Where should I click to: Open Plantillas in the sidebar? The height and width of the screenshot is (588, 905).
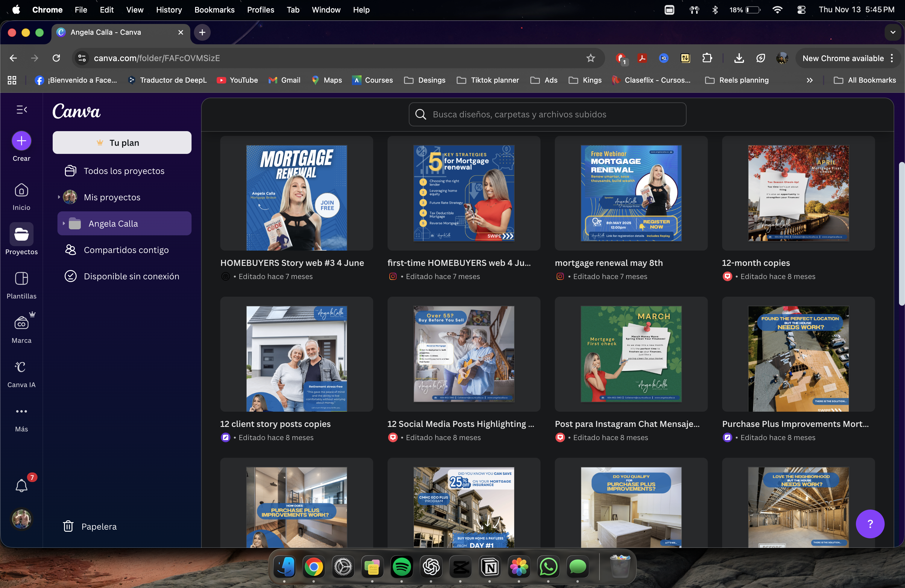pos(21,279)
